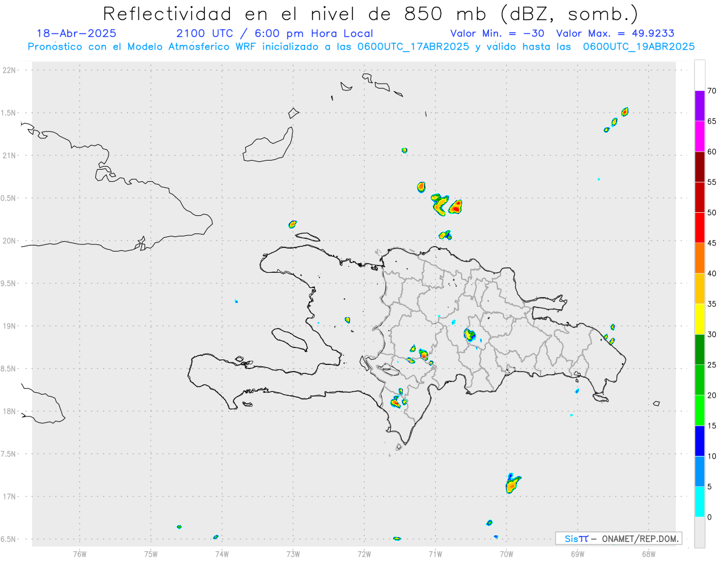Image resolution: width=728 pixels, height=562 pixels.
Task: Click the colorbar value label '45'
Action: click(x=712, y=243)
